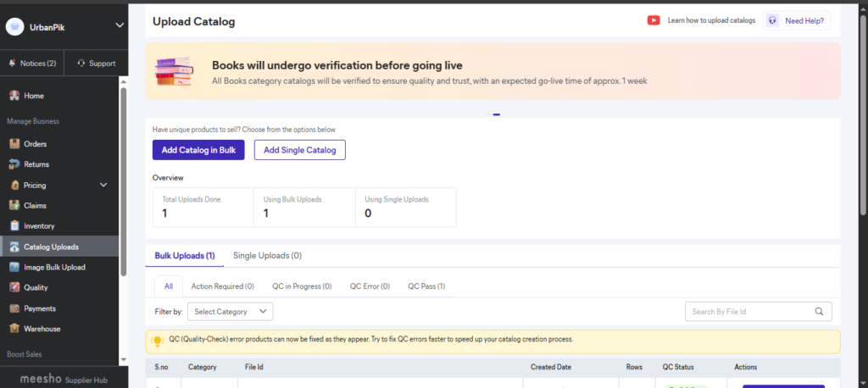Switch to Bulk Uploads (1) tab
Image resolution: width=868 pixels, height=388 pixels.
pos(185,256)
